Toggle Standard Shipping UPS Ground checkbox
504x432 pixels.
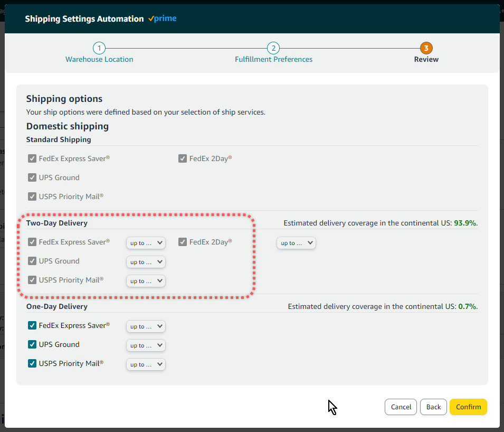(32, 177)
